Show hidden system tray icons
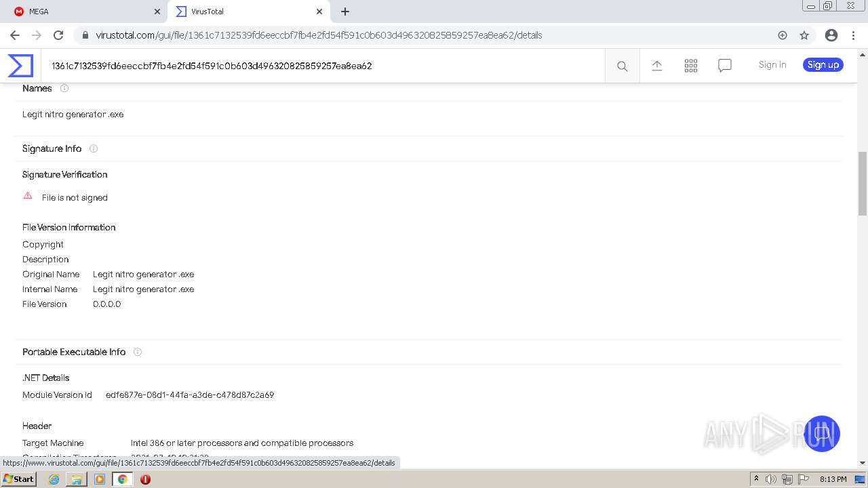Image resolution: width=868 pixels, height=488 pixels. coord(756,479)
